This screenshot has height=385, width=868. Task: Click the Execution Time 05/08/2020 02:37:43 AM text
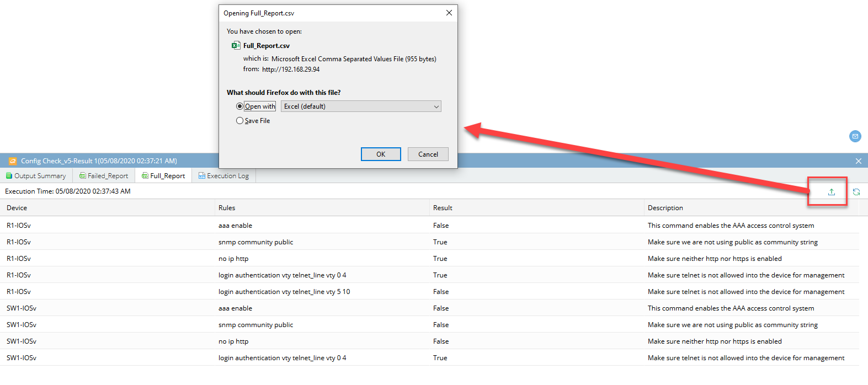pos(68,191)
